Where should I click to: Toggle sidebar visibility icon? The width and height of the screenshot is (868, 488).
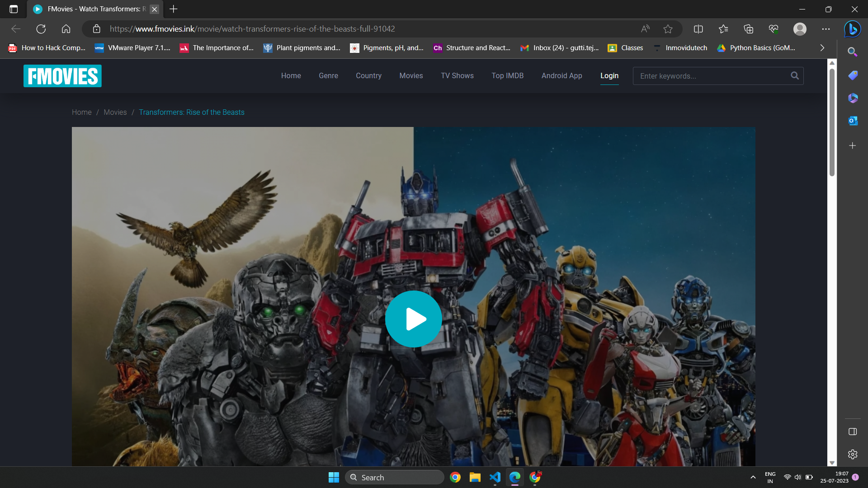click(852, 432)
